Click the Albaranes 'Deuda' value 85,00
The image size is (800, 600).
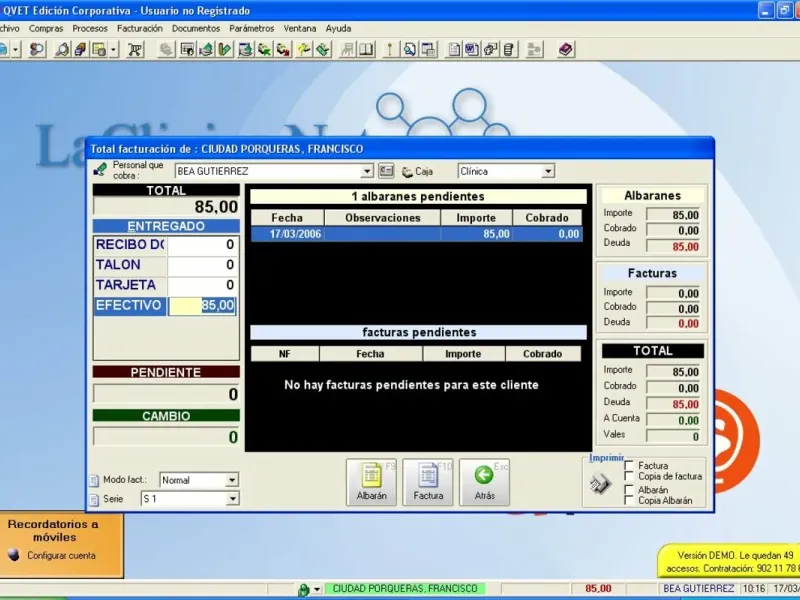(x=675, y=246)
